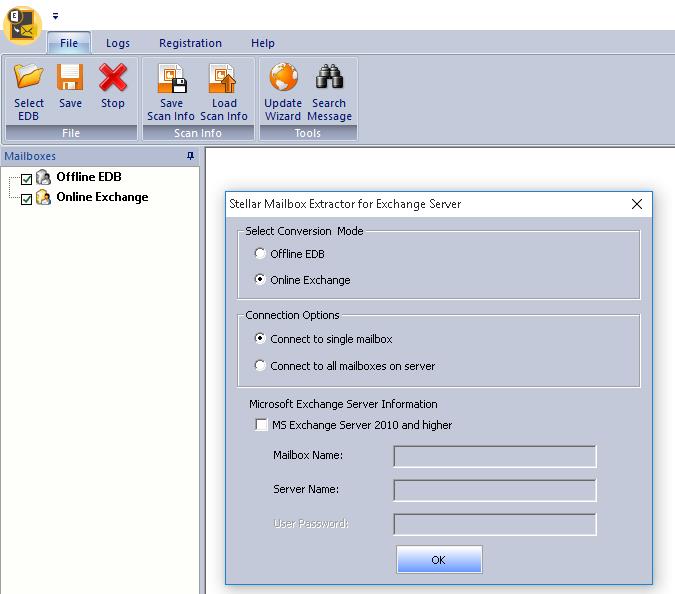Select the Online Exchange radio button

[260, 279]
